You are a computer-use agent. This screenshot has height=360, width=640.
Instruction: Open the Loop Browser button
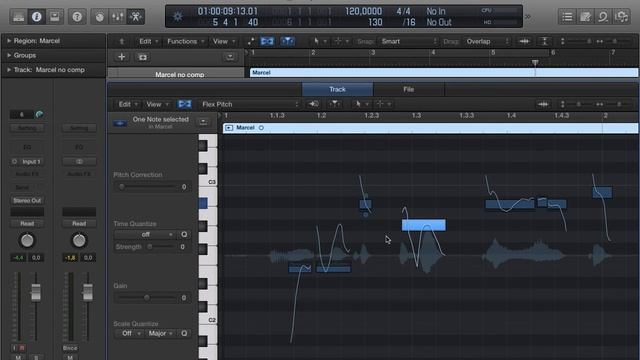tap(603, 17)
